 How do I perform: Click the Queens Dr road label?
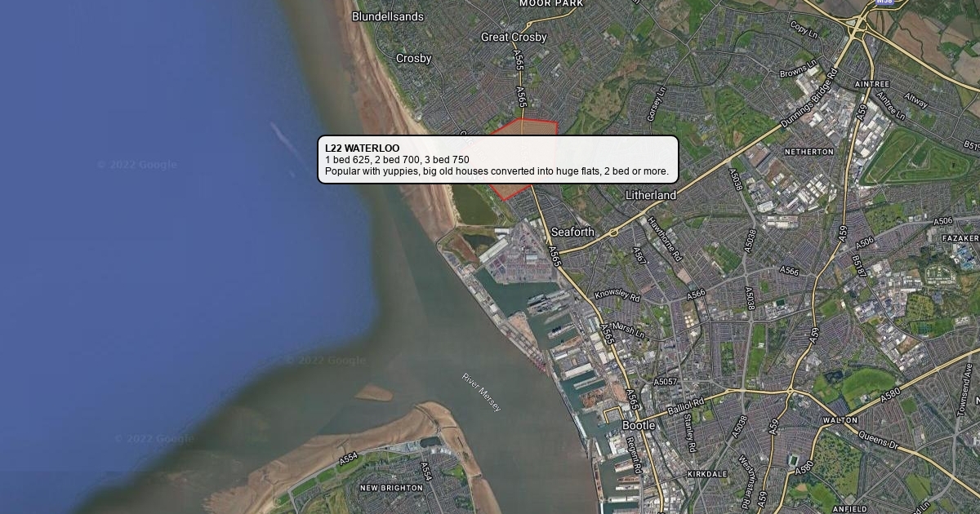[878, 441]
